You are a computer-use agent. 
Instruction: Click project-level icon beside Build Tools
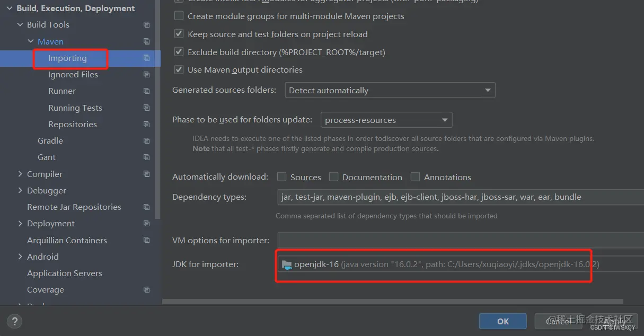tap(147, 25)
